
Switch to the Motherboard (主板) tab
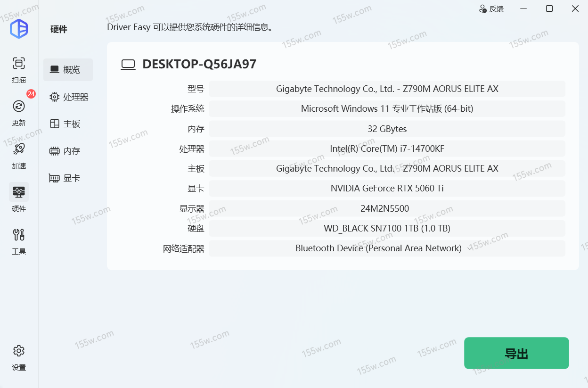point(65,124)
